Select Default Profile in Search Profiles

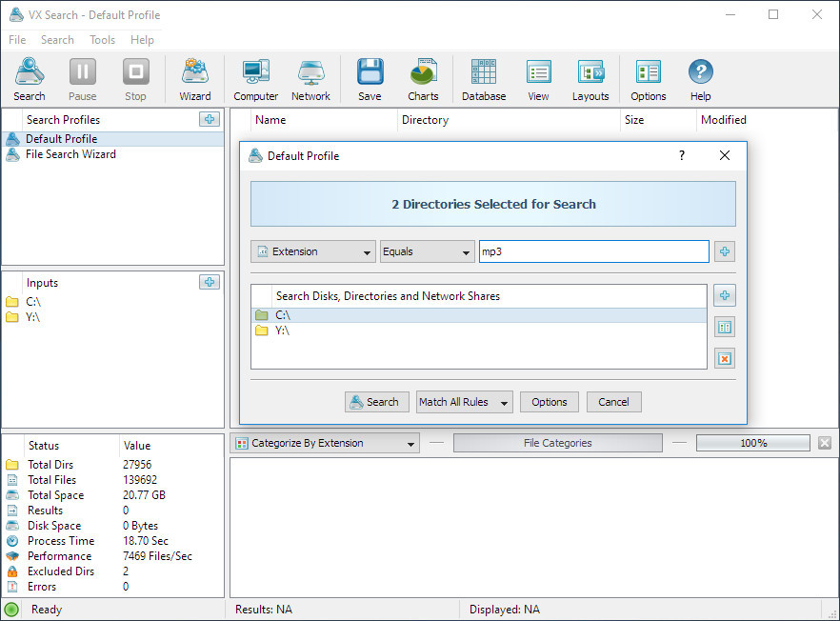pos(112,139)
